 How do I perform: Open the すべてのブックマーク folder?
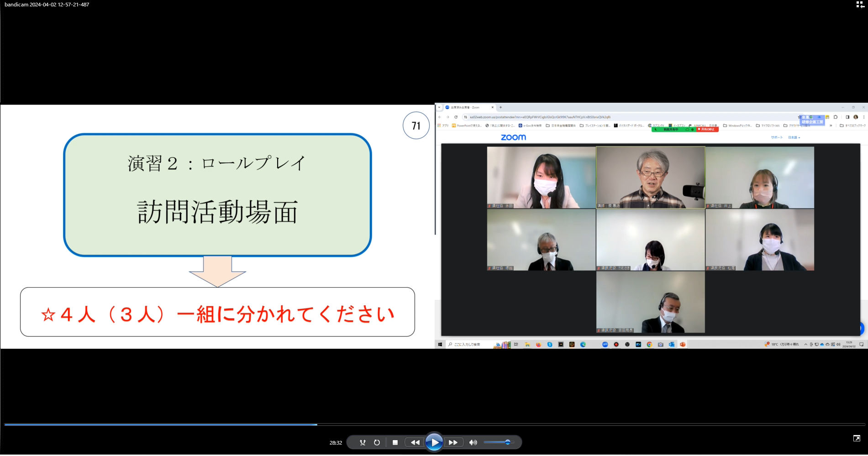[852, 126]
